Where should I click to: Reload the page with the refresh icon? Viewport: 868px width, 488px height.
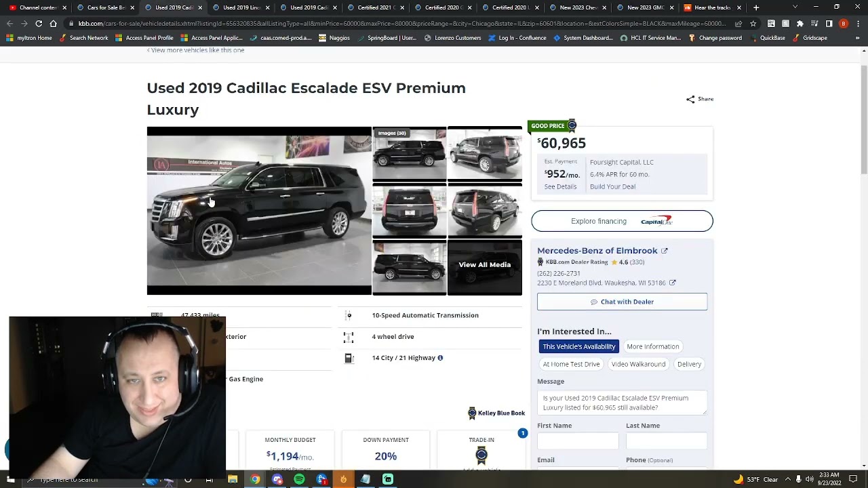tap(39, 23)
